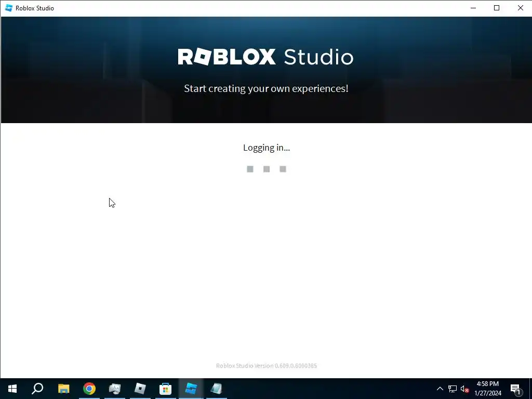Click the three-square loading indicator
The width and height of the screenshot is (532, 399).
(267, 169)
